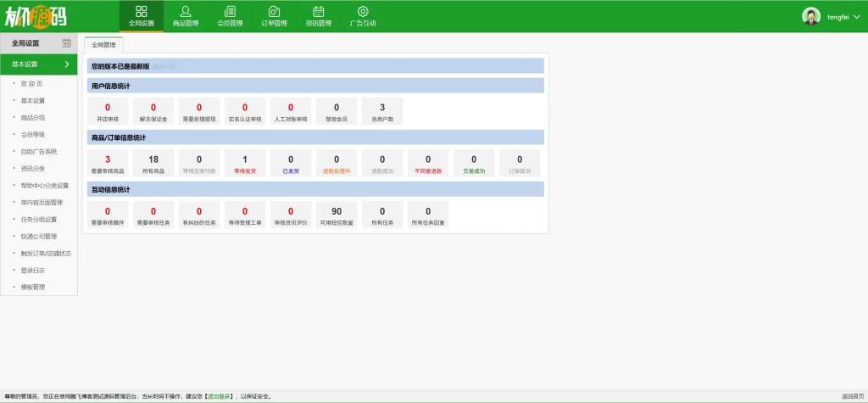
Task: Click the 等待发货 order count tile
Action: click(x=245, y=163)
